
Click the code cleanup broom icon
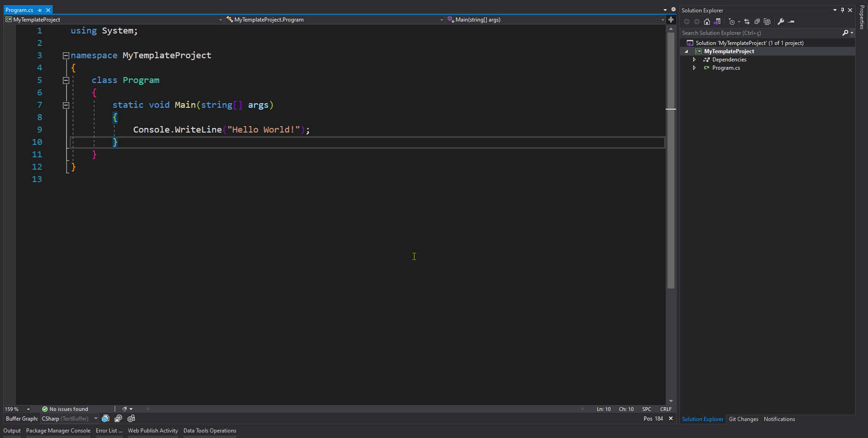click(124, 409)
